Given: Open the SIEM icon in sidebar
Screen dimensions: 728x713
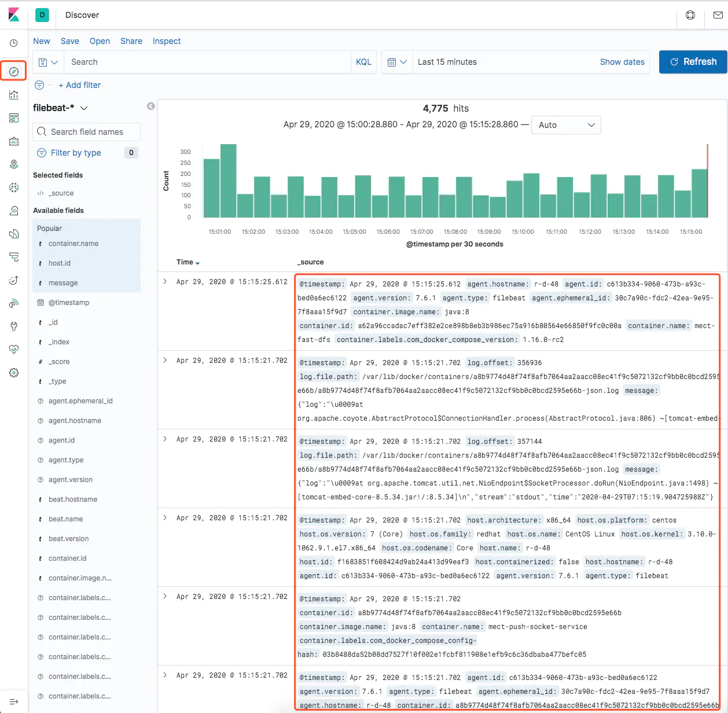Looking at the screenshot, I should tap(14, 303).
